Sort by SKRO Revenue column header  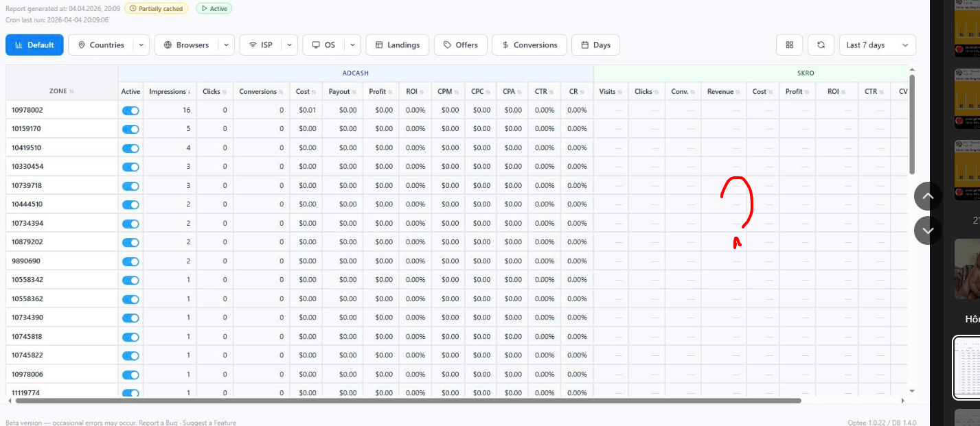tap(724, 91)
